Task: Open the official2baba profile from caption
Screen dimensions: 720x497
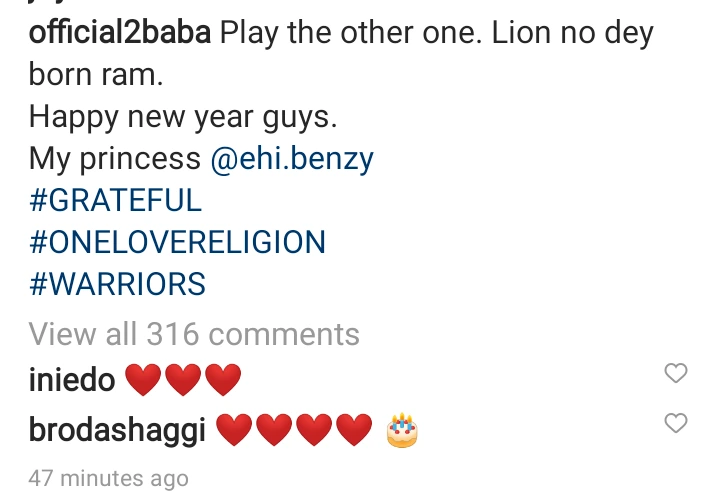Action: [120, 33]
